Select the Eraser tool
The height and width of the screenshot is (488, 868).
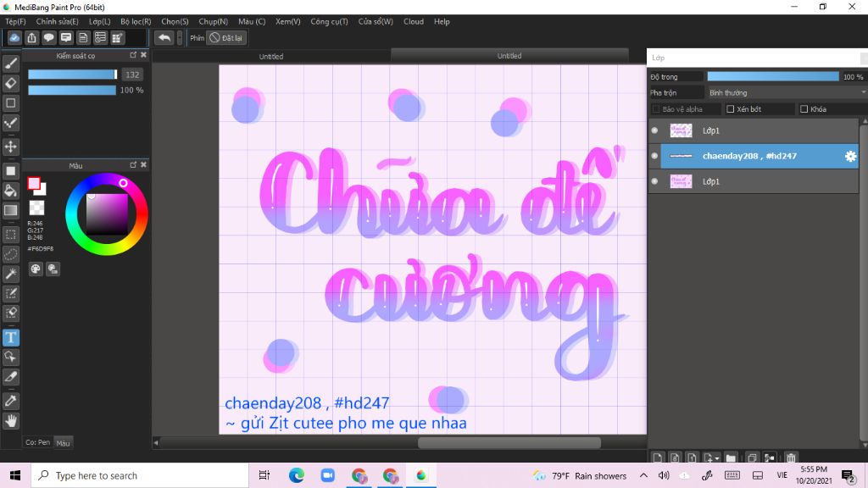pyautogui.click(x=10, y=83)
